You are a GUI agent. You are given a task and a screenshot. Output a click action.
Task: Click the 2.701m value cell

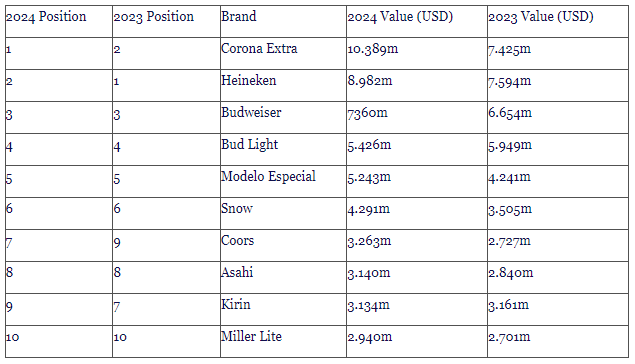coord(558,341)
